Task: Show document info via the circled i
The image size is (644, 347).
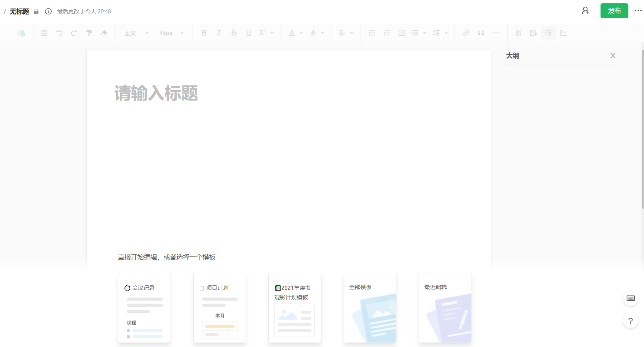Action: click(48, 12)
